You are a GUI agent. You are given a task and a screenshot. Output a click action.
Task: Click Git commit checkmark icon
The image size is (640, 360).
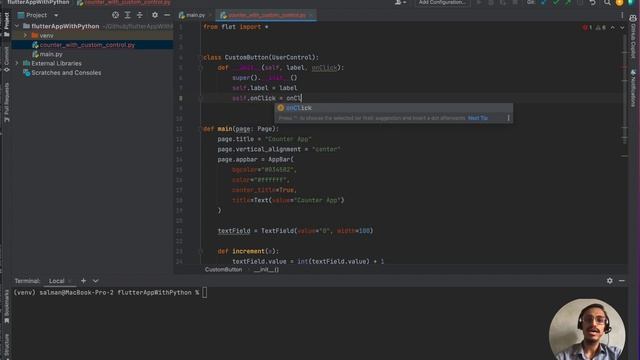(x=556, y=3)
